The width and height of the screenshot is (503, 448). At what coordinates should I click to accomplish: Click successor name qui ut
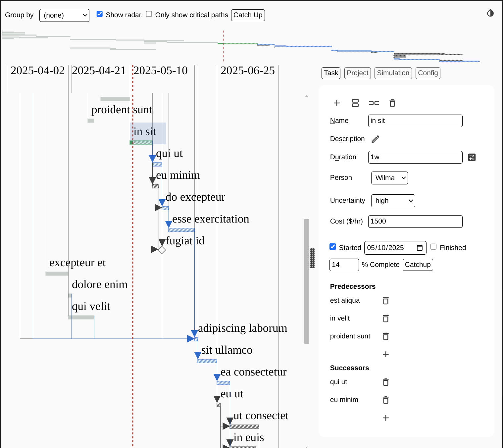(338, 382)
